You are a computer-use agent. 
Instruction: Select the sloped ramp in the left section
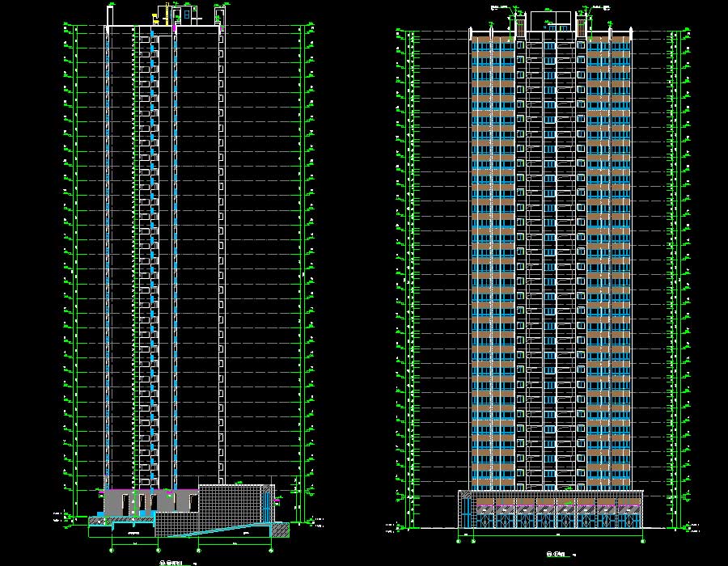pos(218,530)
